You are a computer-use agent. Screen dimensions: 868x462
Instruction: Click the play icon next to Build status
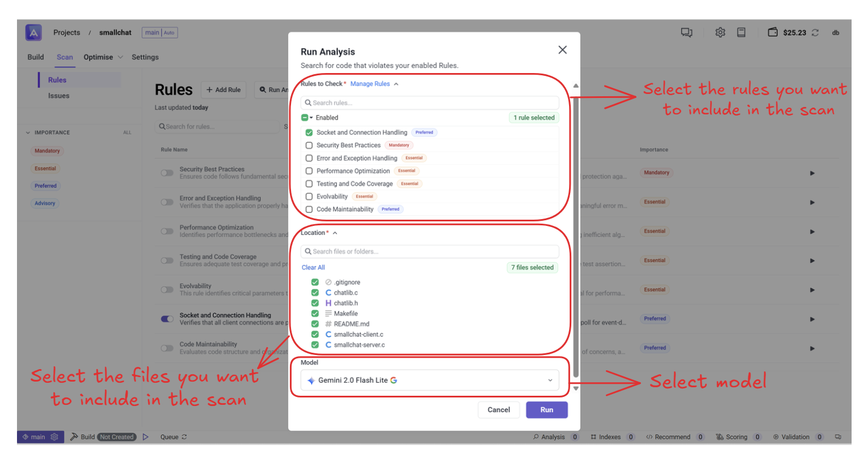[x=146, y=437]
